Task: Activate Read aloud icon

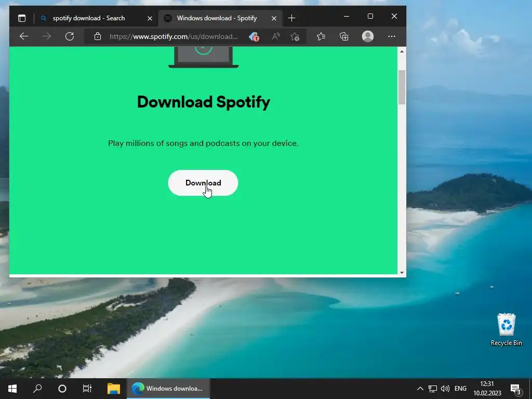Action: (x=276, y=36)
